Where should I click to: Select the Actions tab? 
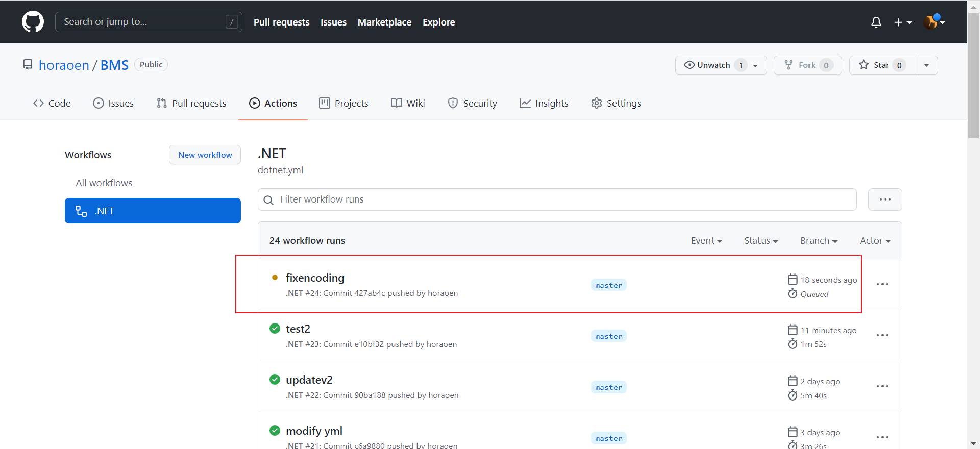pos(273,103)
